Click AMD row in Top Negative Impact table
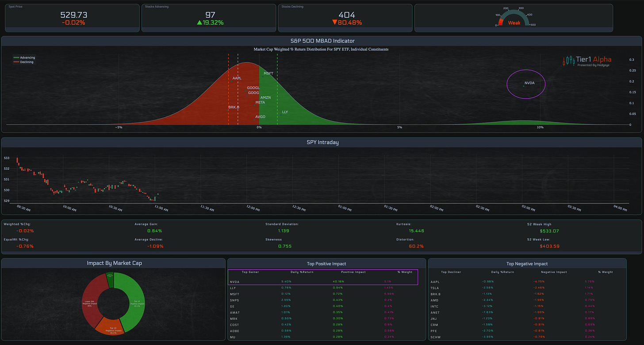 tap(527, 300)
